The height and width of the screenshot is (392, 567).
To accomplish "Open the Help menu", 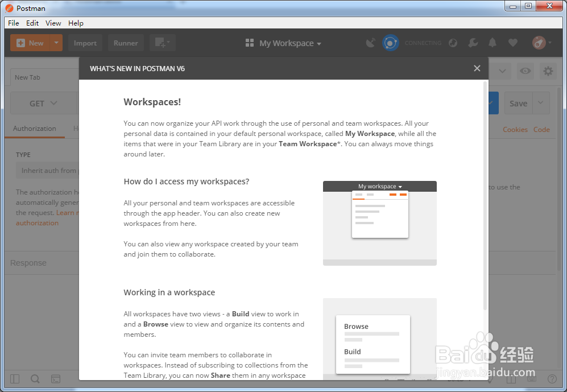I will [76, 23].
